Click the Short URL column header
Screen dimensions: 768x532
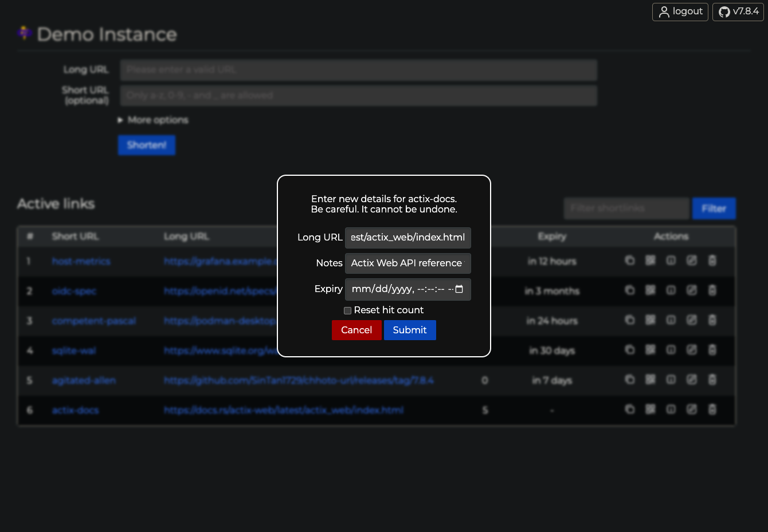coord(75,237)
